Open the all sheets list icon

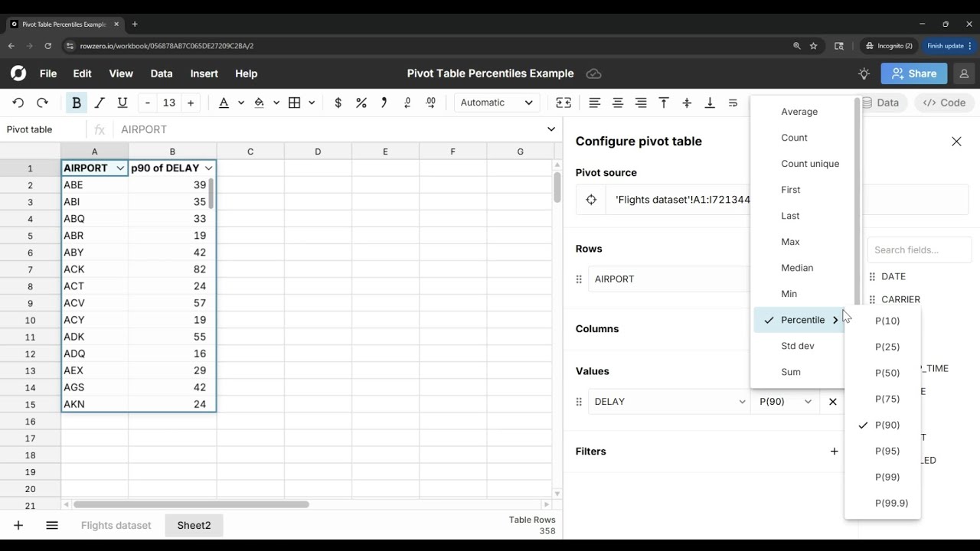(52, 525)
